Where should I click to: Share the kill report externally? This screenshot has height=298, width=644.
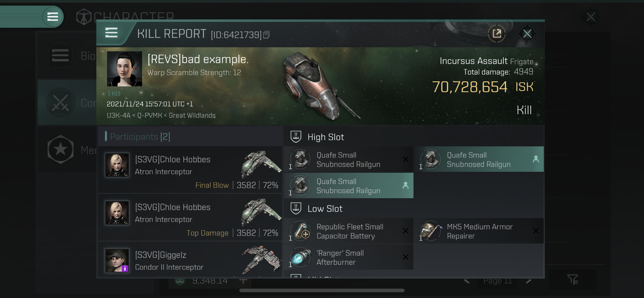pyautogui.click(x=496, y=34)
